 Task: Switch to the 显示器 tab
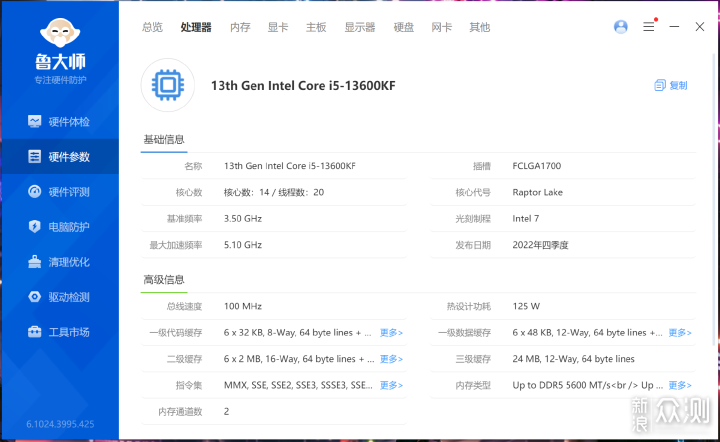click(x=360, y=27)
